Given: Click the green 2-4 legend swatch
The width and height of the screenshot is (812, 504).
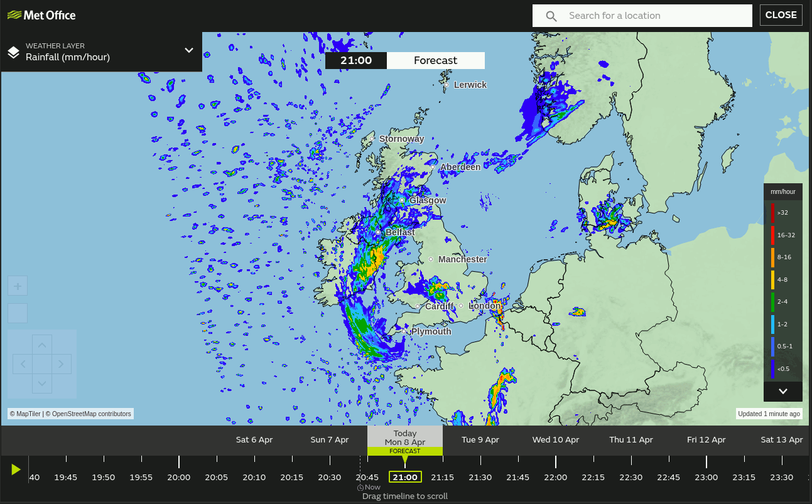Looking at the screenshot, I should tap(772, 302).
